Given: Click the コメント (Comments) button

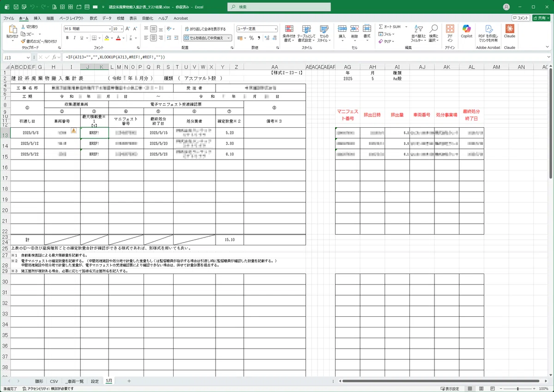Looking at the screenshot, I should click(520, 18).
